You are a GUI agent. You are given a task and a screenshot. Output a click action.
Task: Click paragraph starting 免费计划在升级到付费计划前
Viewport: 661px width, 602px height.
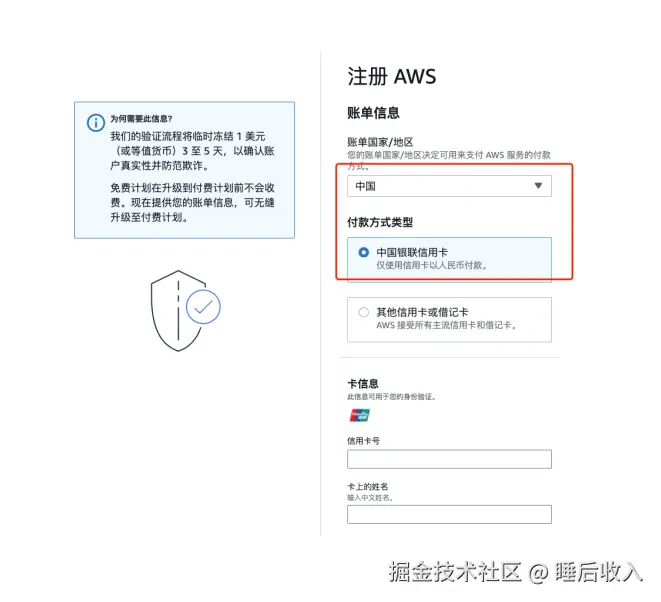pyautogui.click(x=192, y=202)
